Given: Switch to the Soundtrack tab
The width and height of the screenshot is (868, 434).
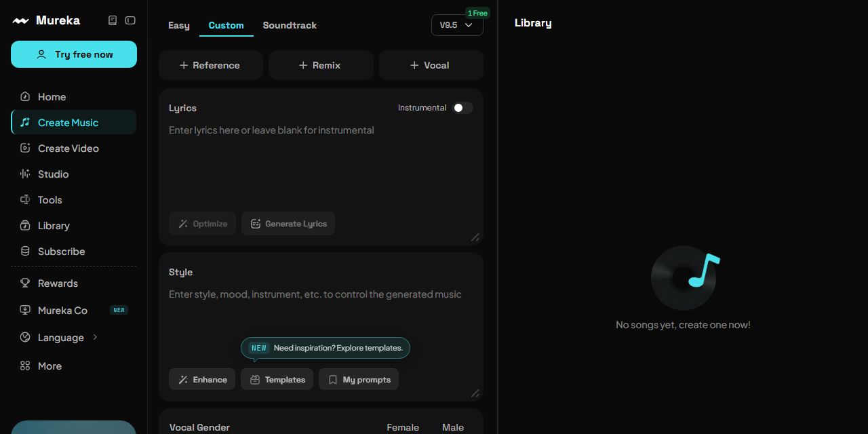Looking at the screenshot, I should pyautogui.click(x=290, y=25).
